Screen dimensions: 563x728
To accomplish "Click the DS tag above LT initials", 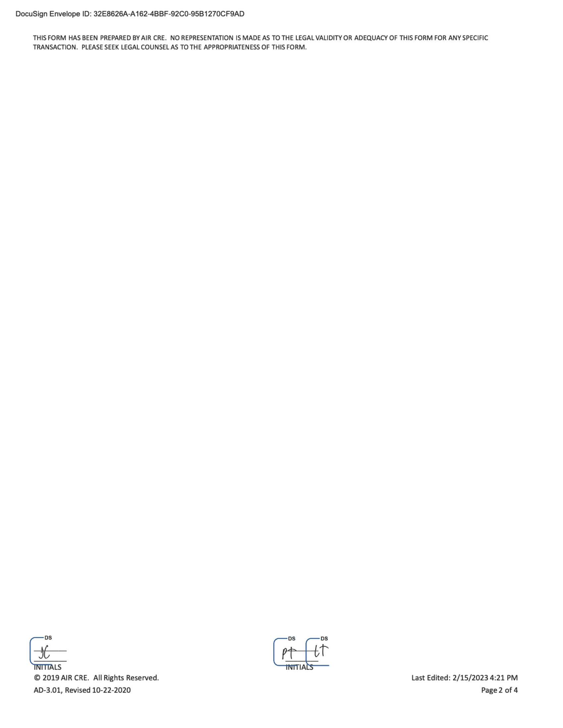I will pyautogui.click(x=324, y=639).
